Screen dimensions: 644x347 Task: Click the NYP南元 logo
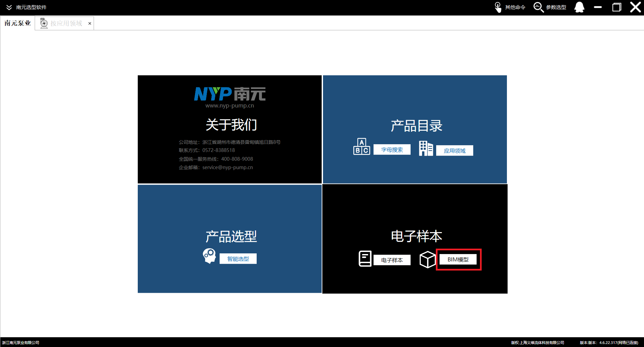coord(230,94)
